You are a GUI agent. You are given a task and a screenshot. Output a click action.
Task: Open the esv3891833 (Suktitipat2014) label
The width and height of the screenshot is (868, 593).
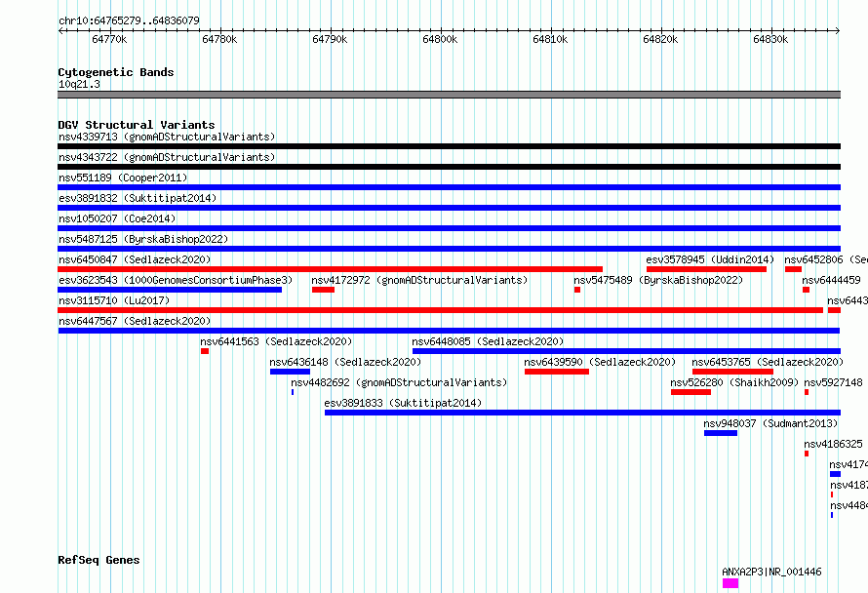[x=403, y=403]
